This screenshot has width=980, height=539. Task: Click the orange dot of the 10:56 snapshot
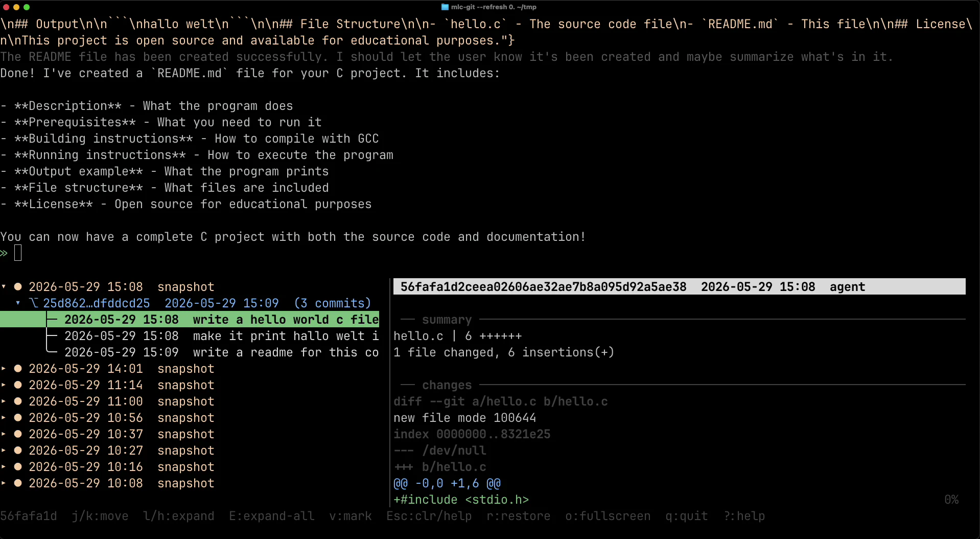click(18, 418)
